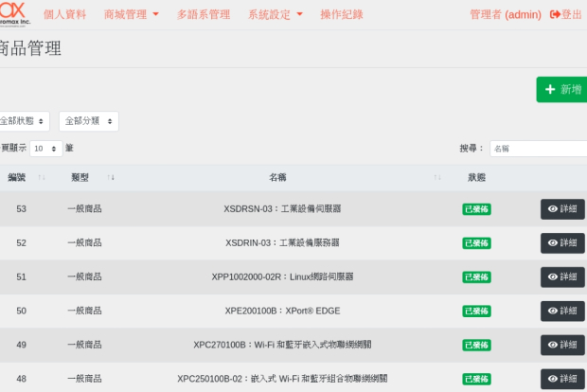
Task: Select the product name XSDRIN-03:工業設備服務器
Action: pos(282,243)
